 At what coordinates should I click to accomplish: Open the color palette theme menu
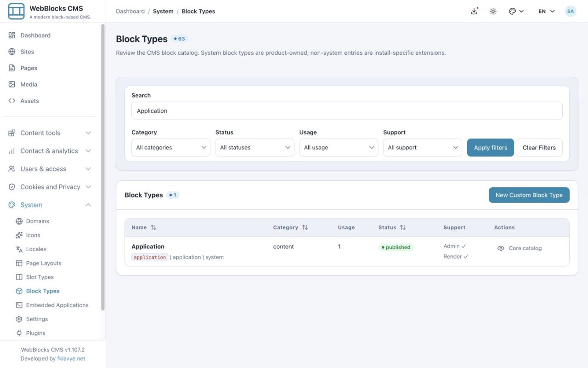point(516,11)
